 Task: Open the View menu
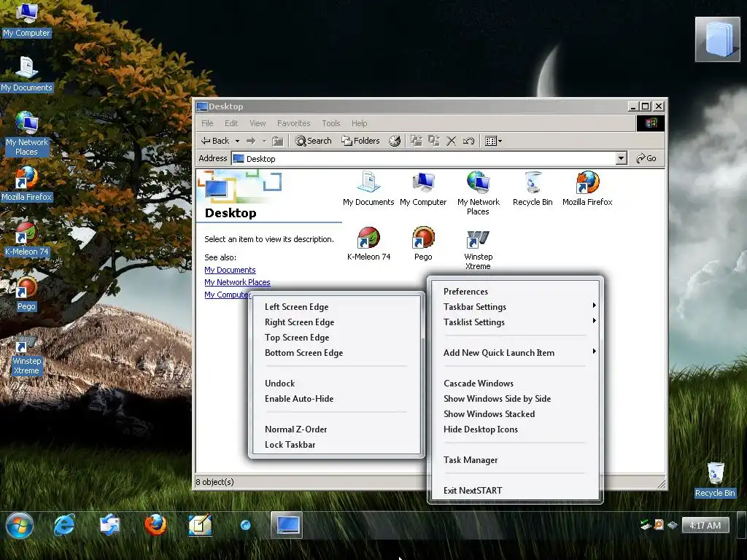258,123
